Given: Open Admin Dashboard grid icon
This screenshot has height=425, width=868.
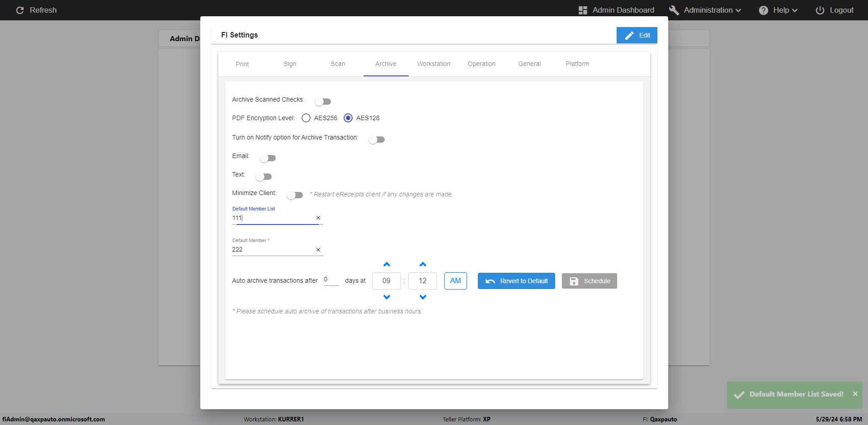Looking at the screenshot, I should (583, 10).
